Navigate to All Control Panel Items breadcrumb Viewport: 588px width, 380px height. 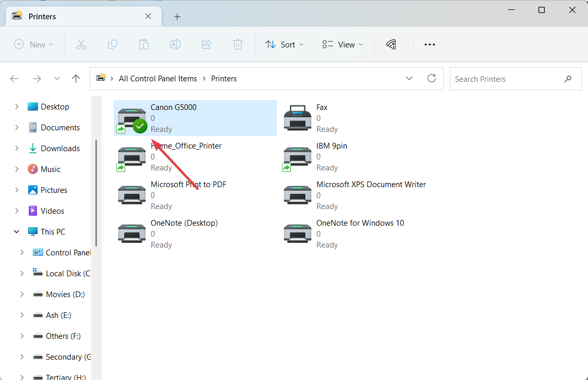coord(158,78)
